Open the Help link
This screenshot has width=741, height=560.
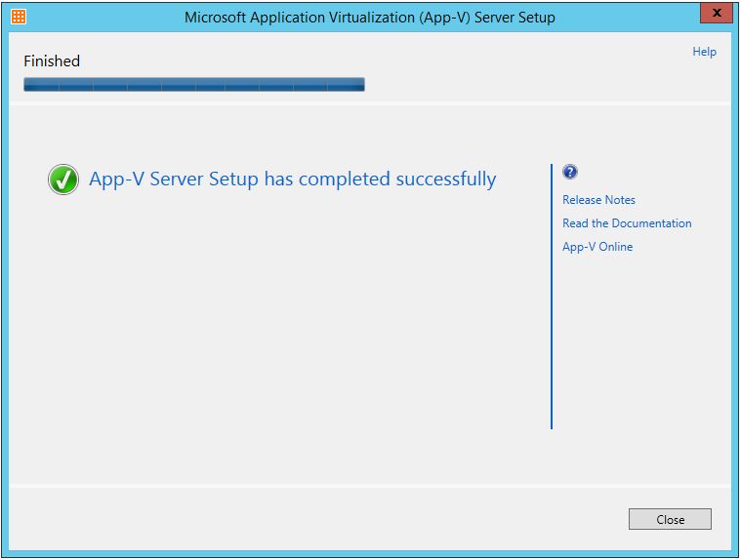click(x=704, y=52)
